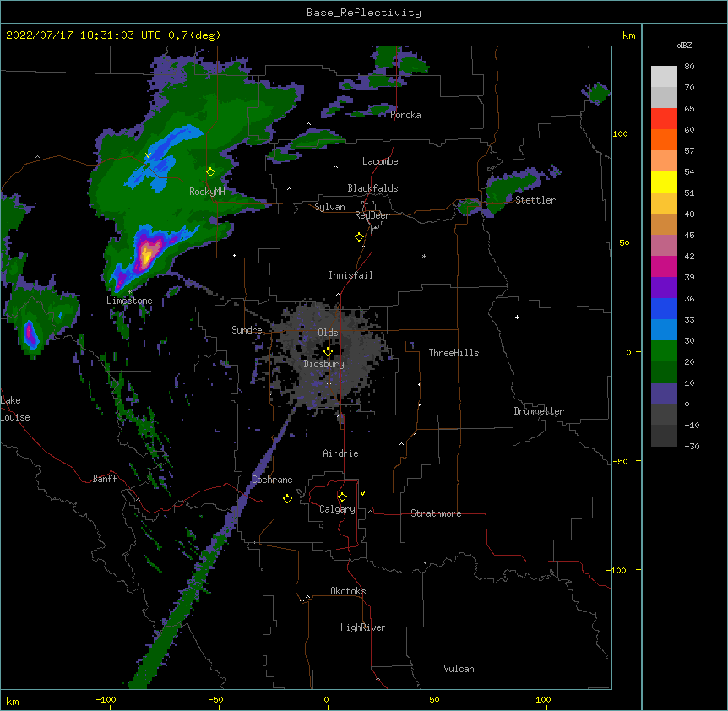Select the Lacombe city label
The width and height of the screenshot is (728, 711).
click(380, 161)
